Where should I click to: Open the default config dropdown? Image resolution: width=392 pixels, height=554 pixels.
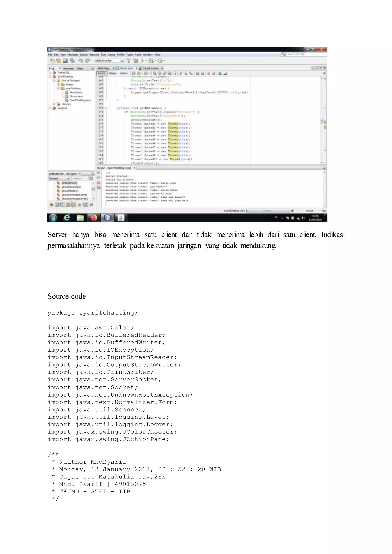122,61
